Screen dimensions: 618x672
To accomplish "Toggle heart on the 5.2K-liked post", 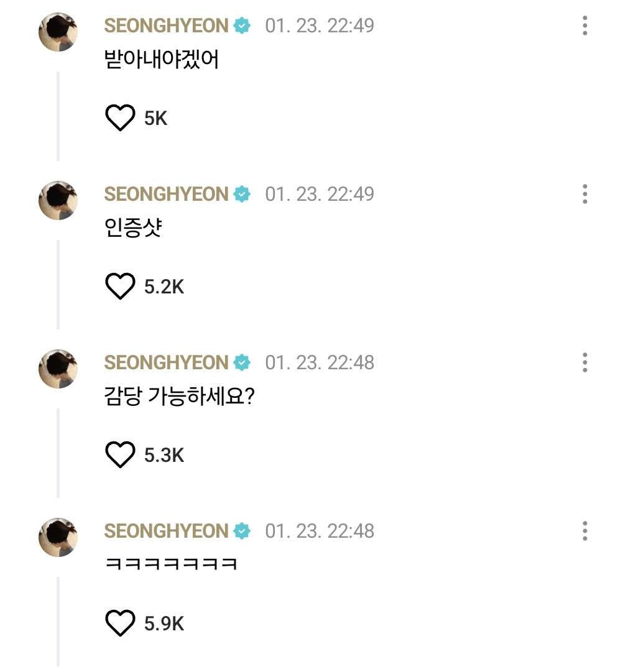I will point(120,286).
